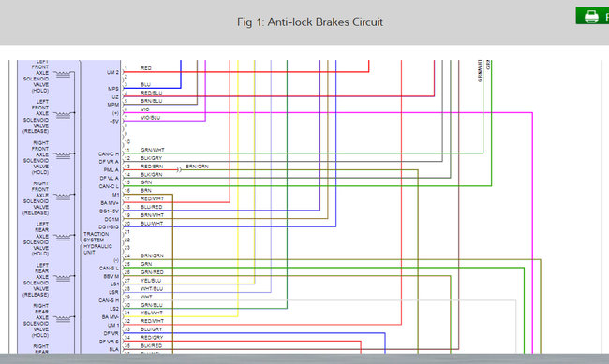Click the 'GRN/RED' wire label at pin 26
The image size is (609, 364).
(x=152, y=272)
